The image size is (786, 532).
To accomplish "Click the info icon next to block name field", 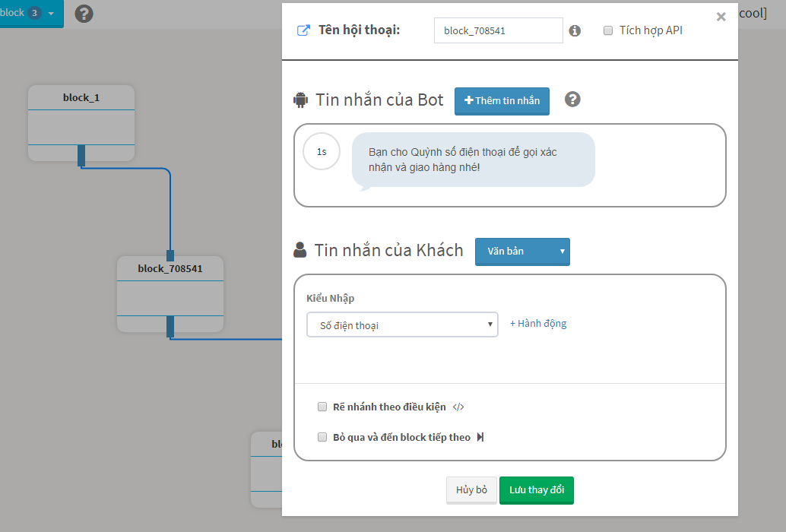I will tap(575, 31).
